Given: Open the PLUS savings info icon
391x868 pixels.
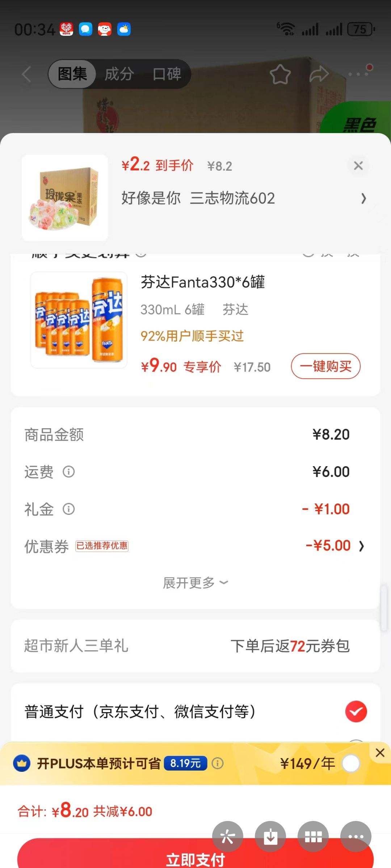Looking at the screenshot, I should coord(218,763).
